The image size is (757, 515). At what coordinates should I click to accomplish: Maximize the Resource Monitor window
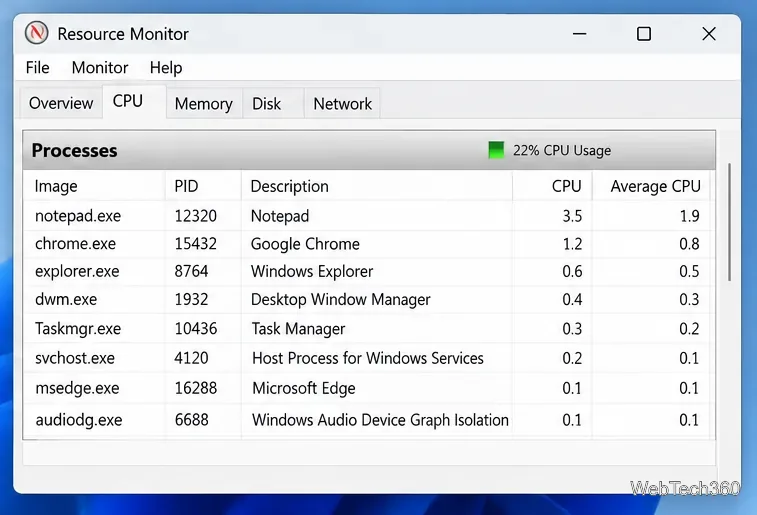(x=644, y=34)
